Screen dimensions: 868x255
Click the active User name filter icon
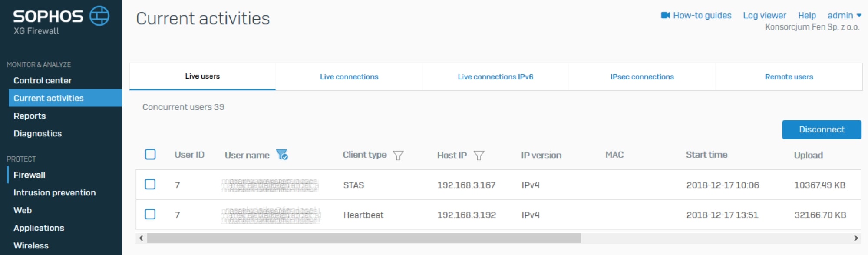click(x=282, y=155)
